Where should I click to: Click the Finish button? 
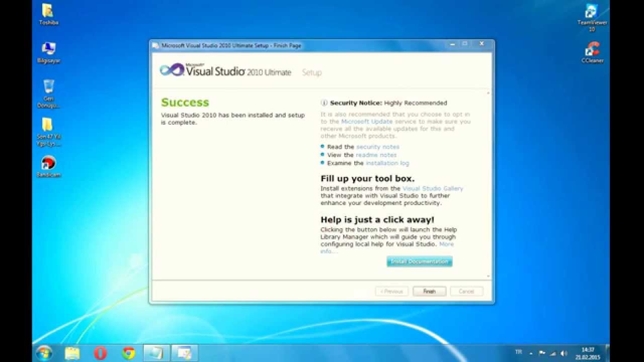pos(429,291)
